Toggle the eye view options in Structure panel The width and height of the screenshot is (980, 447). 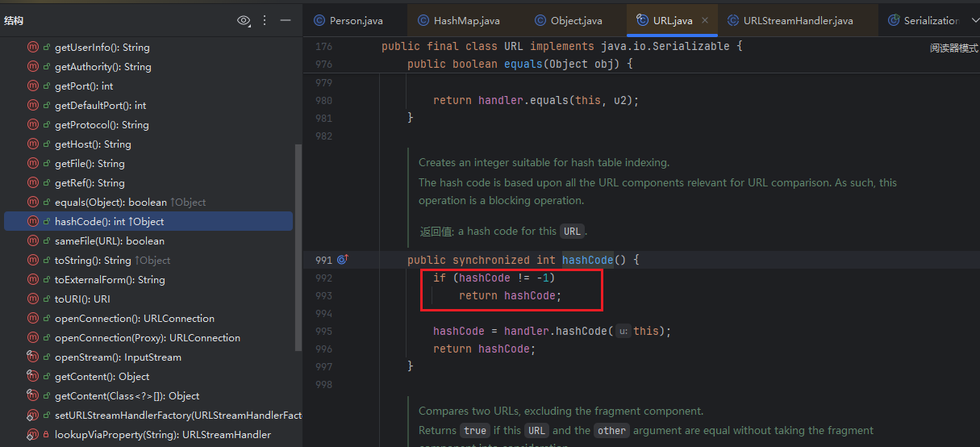coord(244,20)
